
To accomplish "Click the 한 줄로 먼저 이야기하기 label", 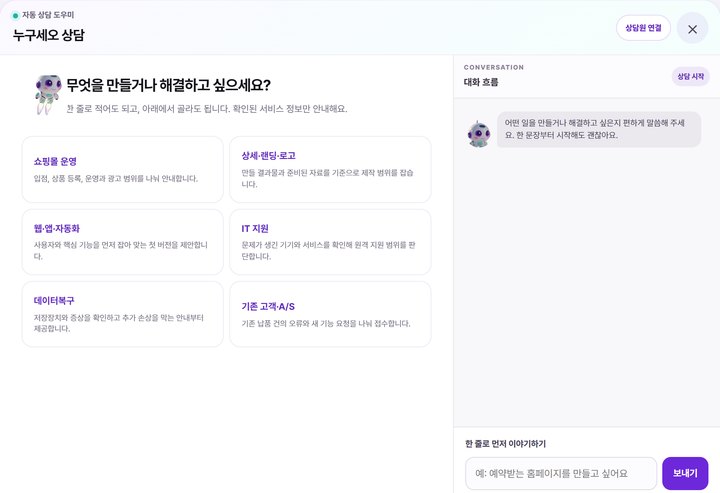I will [506, 443].
